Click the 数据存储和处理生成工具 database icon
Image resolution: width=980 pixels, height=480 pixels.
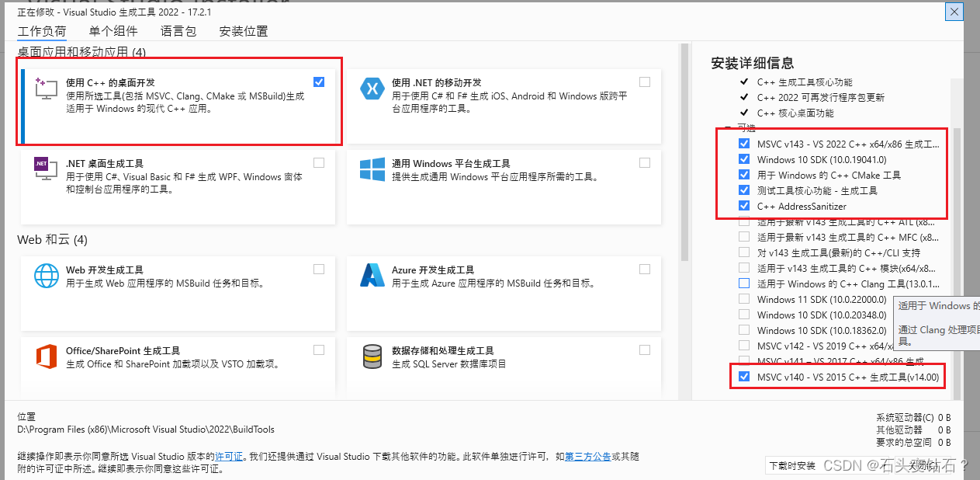(x=372, y=356)
